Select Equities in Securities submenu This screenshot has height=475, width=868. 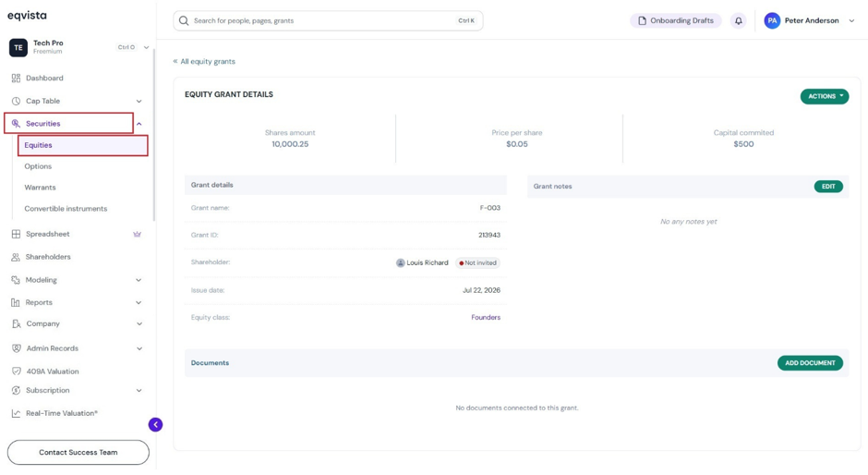click(x=82, y=145)
